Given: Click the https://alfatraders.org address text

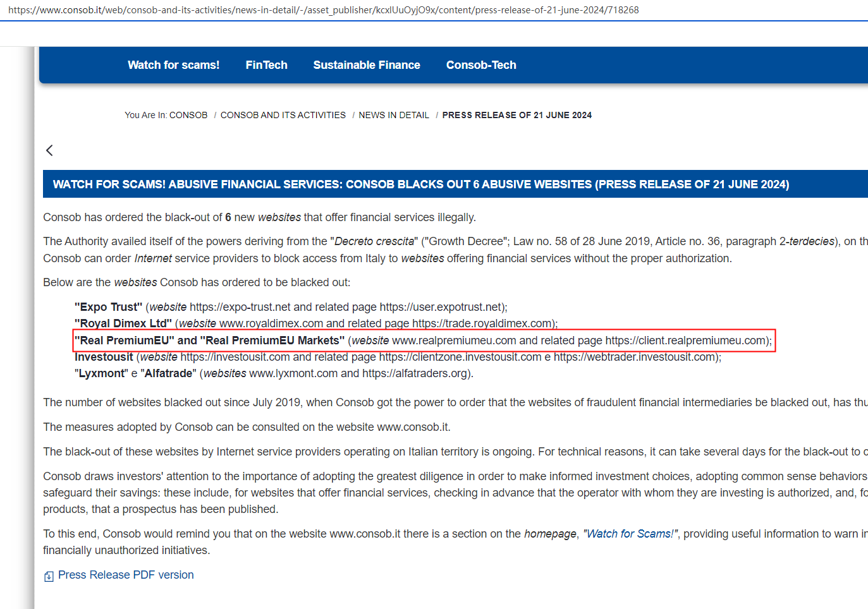Looking at the screenshot, I should [415, 373].
